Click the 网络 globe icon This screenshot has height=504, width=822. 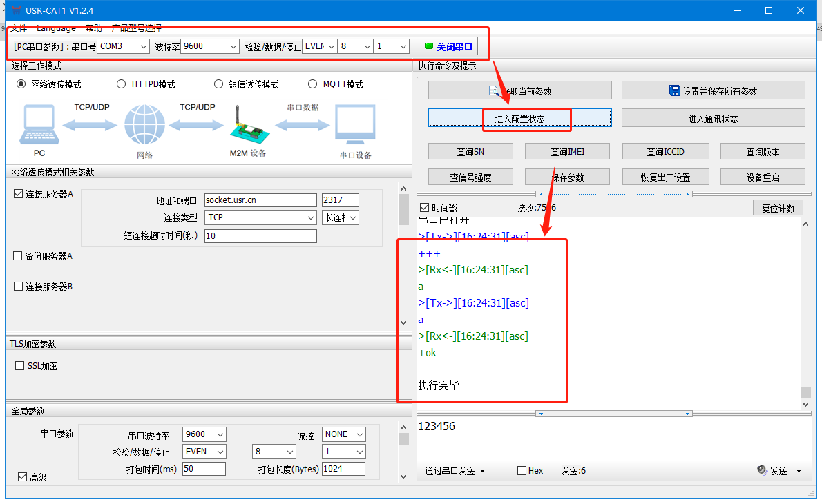pyautogui.click(x=144, y=126)
